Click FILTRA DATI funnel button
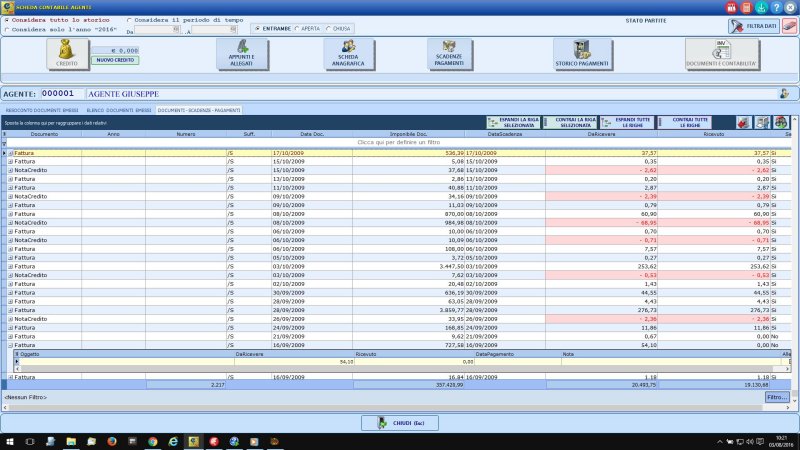This screenshot has width=800, height=450. click(x=754, y=26)
